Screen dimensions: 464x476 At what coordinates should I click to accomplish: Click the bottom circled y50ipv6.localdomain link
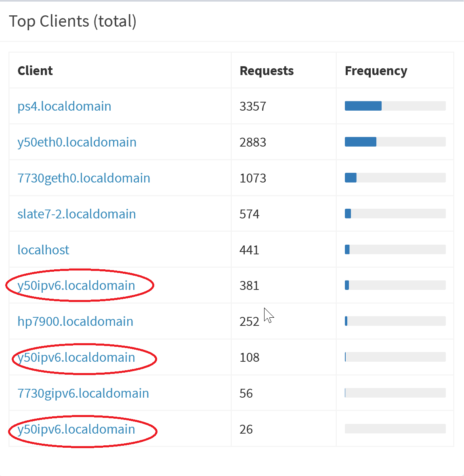pyautogui.click(x=76, y=429)
